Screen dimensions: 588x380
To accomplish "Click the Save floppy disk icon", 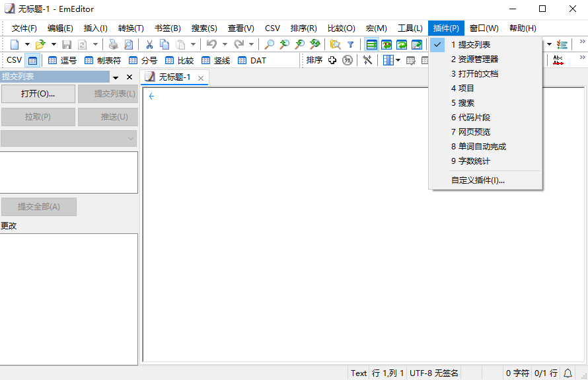I will (x=67, y=45).
